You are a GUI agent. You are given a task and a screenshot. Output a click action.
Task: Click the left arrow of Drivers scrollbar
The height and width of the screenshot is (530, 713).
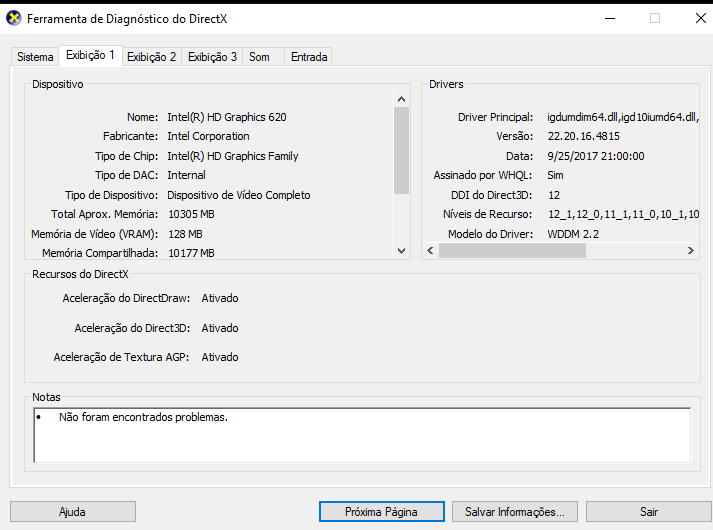430,251
